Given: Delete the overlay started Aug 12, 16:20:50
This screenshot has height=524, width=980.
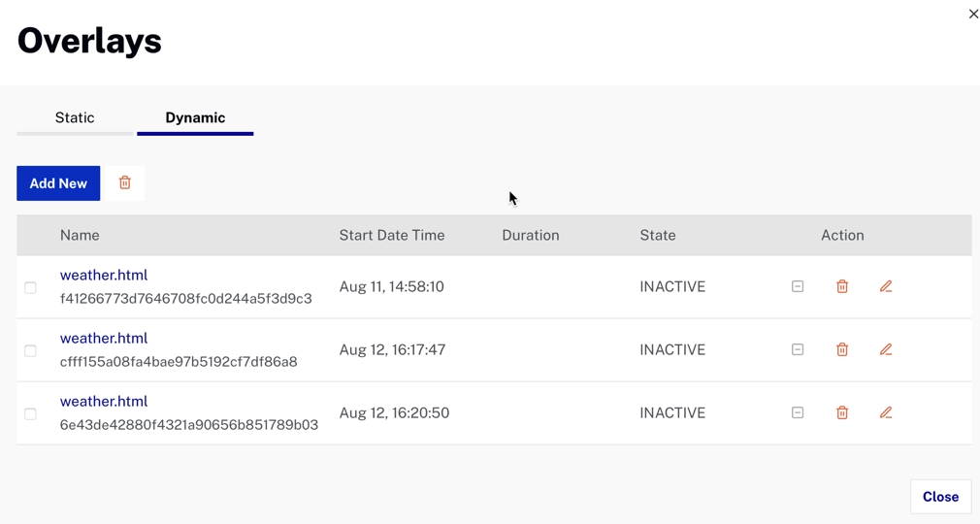Looking at the screenshot, I should tap(842, 413).
